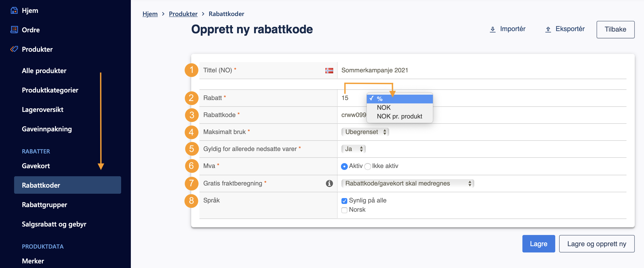Click the upload icon beside Eksportér

(x=548, y=29)
